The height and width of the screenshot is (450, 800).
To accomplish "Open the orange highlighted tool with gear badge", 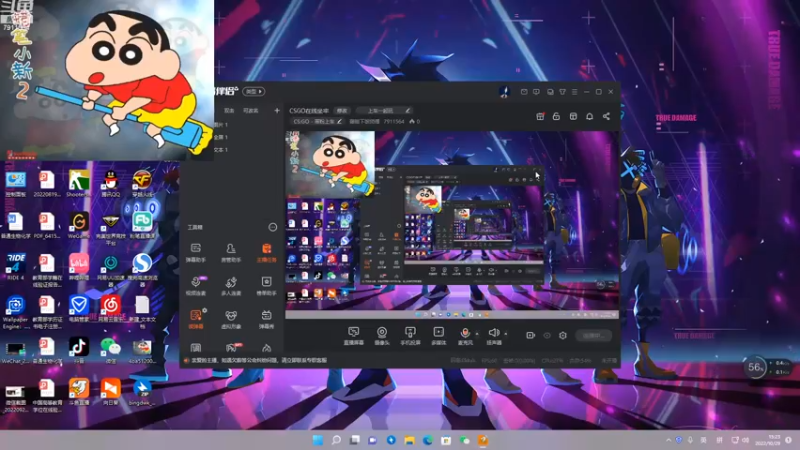I will click(x=196, y=319).
